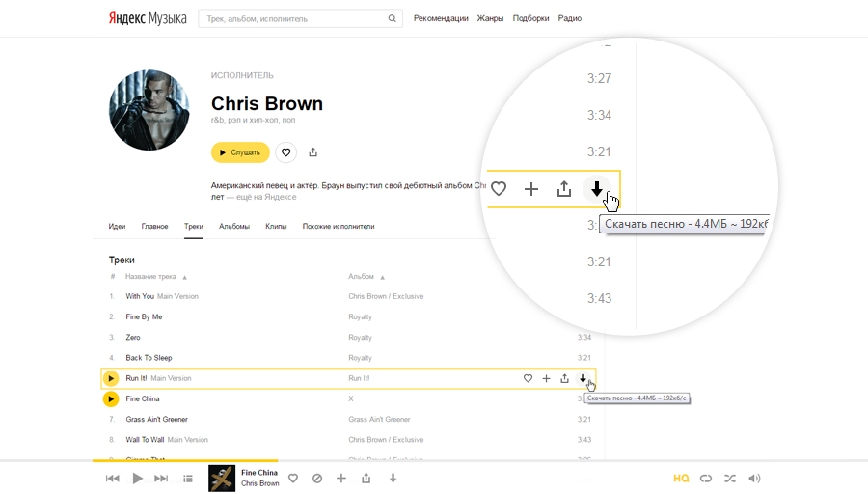This screenshot has height=494, width=868.
Task: Play the Fine China track row
Action: 111,398
